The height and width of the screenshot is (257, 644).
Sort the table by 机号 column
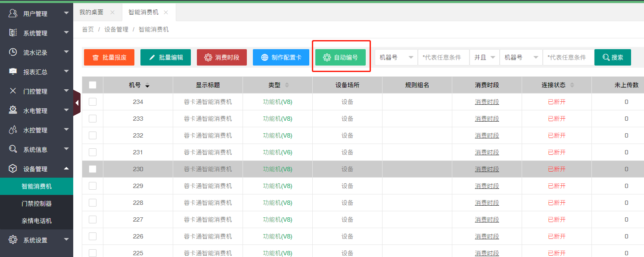[x=139, y=85]
